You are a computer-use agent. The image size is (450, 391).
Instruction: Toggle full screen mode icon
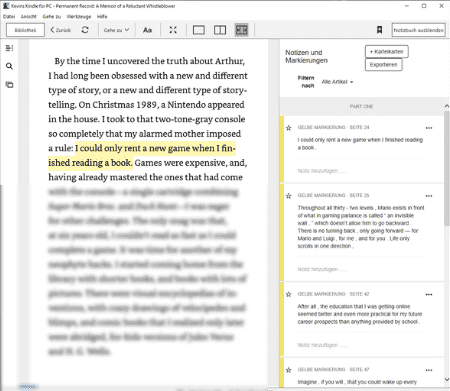173,30
